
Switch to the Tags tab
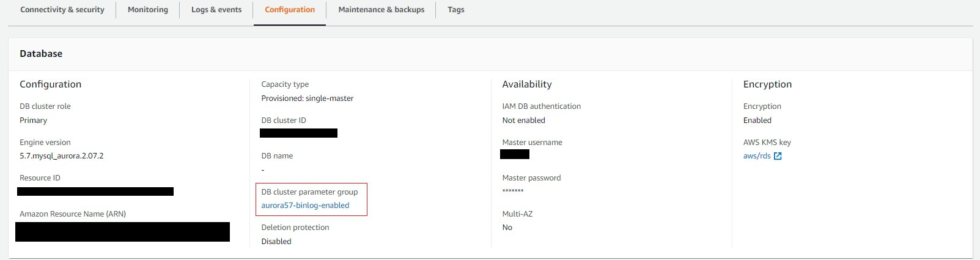(456, 10)
